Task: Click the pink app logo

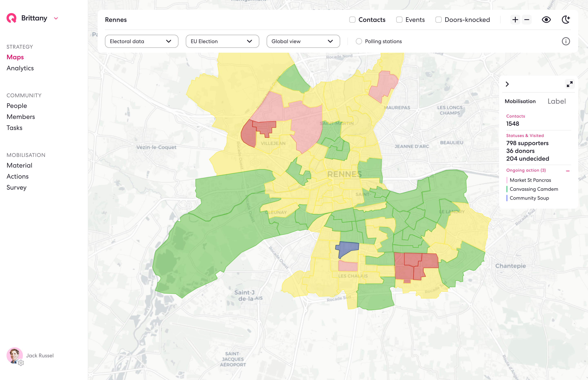Action: pyautogui.click(x=12, y=18)
